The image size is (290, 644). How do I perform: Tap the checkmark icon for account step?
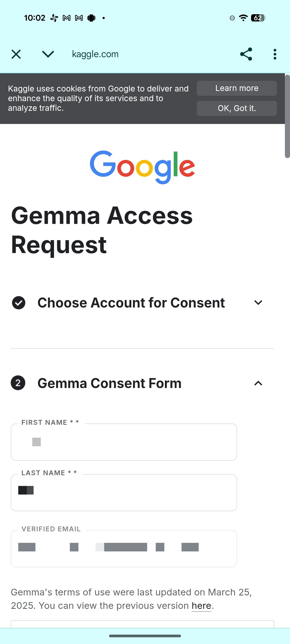pyautogui.click(x=19, y=303)
